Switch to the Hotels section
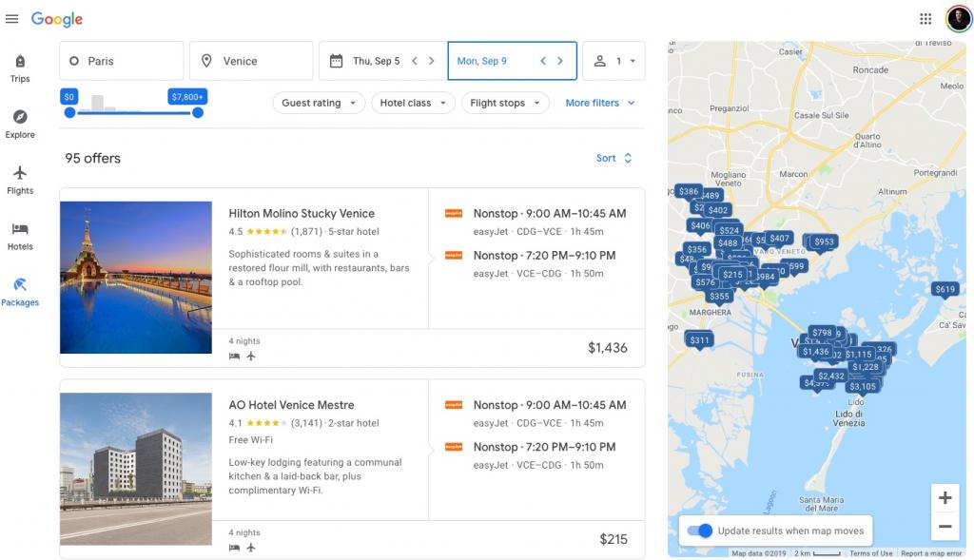Image resolution: width=974 pixels, height=560 pixels. [20, 236]
